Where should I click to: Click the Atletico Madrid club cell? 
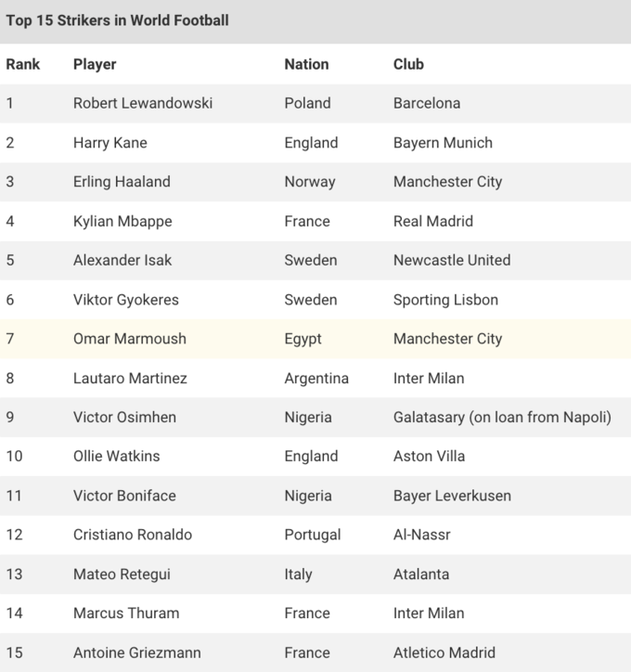444,653
